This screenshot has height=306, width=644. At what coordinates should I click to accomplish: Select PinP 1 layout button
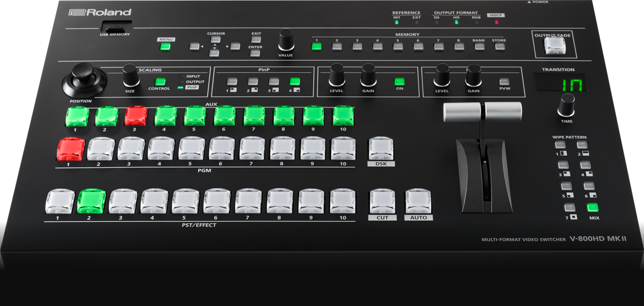tap(232, 81)
